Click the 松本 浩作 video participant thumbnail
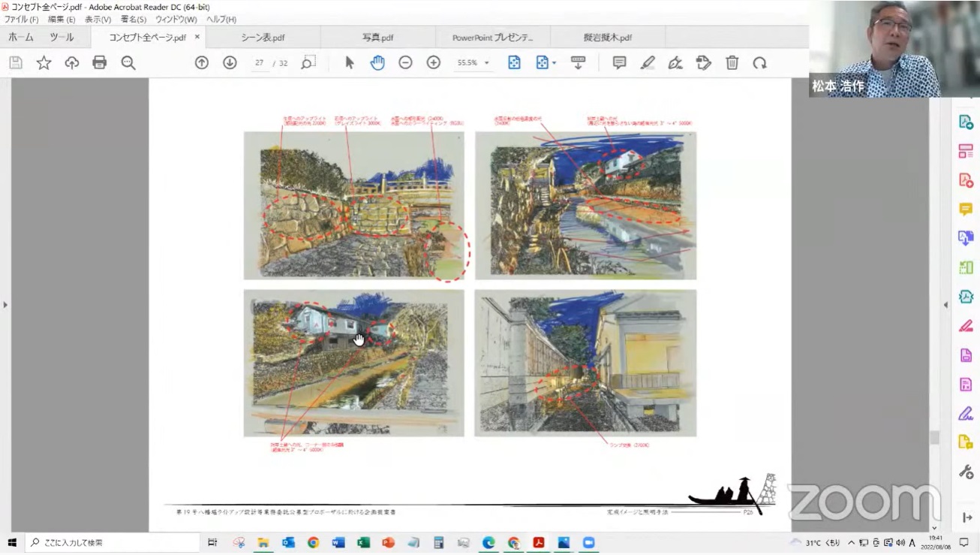Image resolution: width=980 pixels, height=555 pixels. pyautogui.click(x=894, y=49)
